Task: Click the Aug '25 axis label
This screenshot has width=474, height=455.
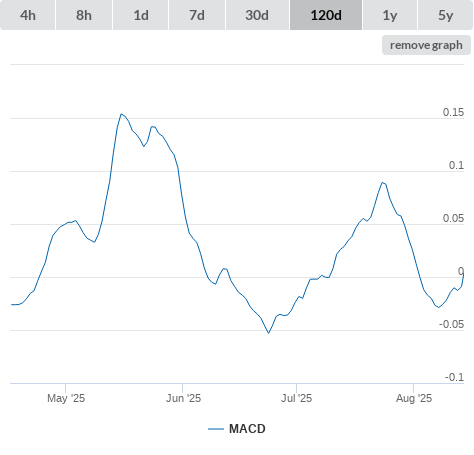Action: pos(414,398)
